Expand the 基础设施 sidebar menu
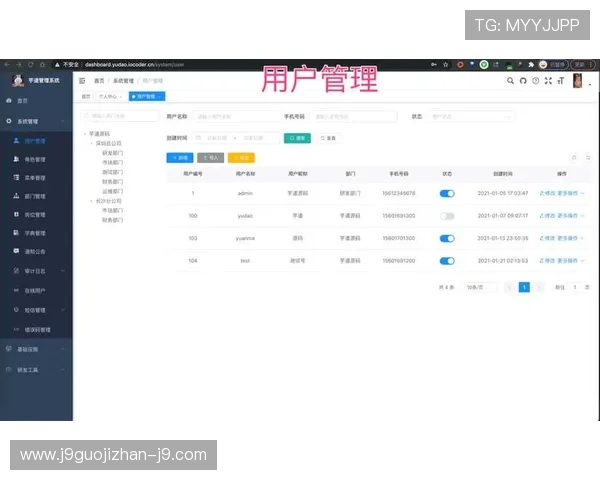The height and width of the screenshot is (480, 600). tap(36, 349)
